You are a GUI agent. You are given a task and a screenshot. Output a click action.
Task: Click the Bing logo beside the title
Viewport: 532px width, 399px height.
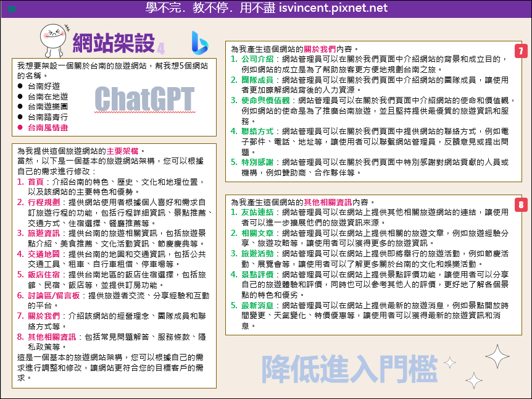[199, 43]
